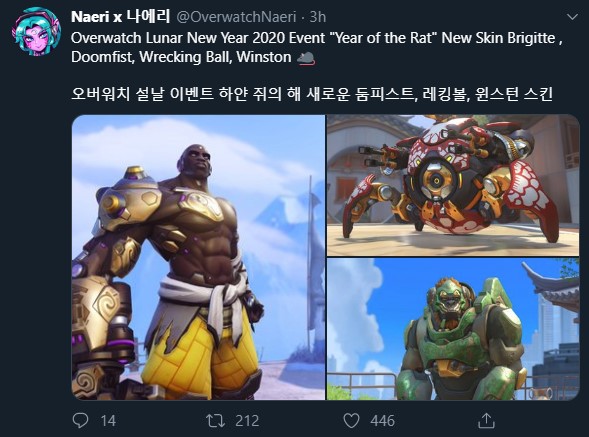This screenshot has height=437, width=589.
Task: Open Naeri's profile avatar
Action: [x=36, y=32]
